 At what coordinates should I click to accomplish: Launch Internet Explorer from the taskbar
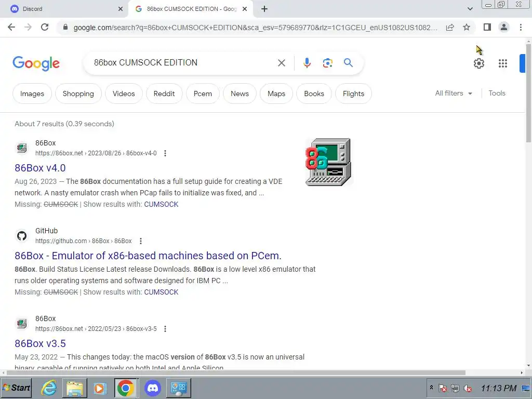(49, 388)
